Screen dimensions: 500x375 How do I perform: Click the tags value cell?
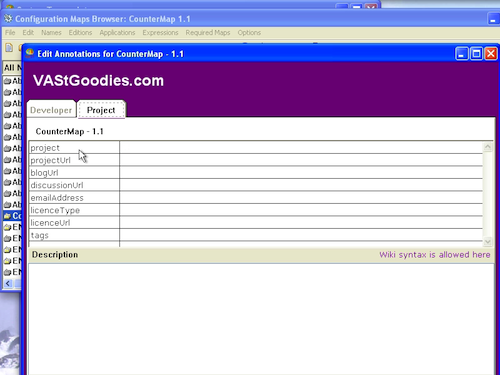click(301, 235)
